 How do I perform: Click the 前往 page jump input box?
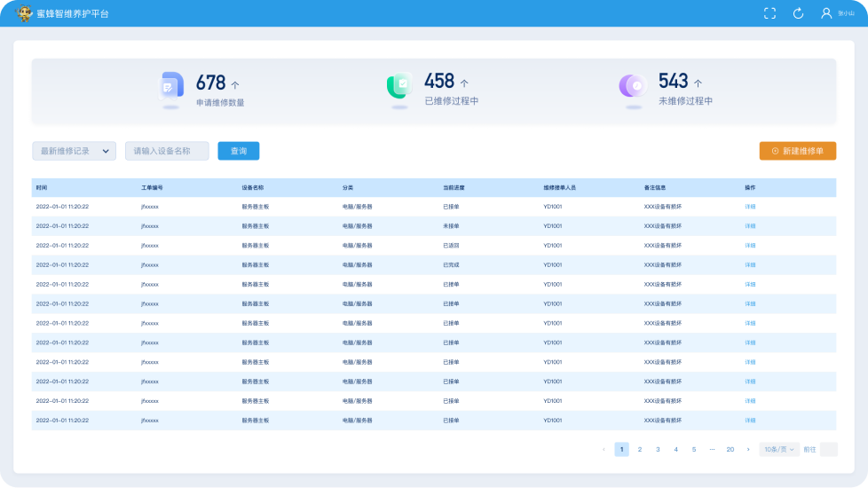pos(828,450)
